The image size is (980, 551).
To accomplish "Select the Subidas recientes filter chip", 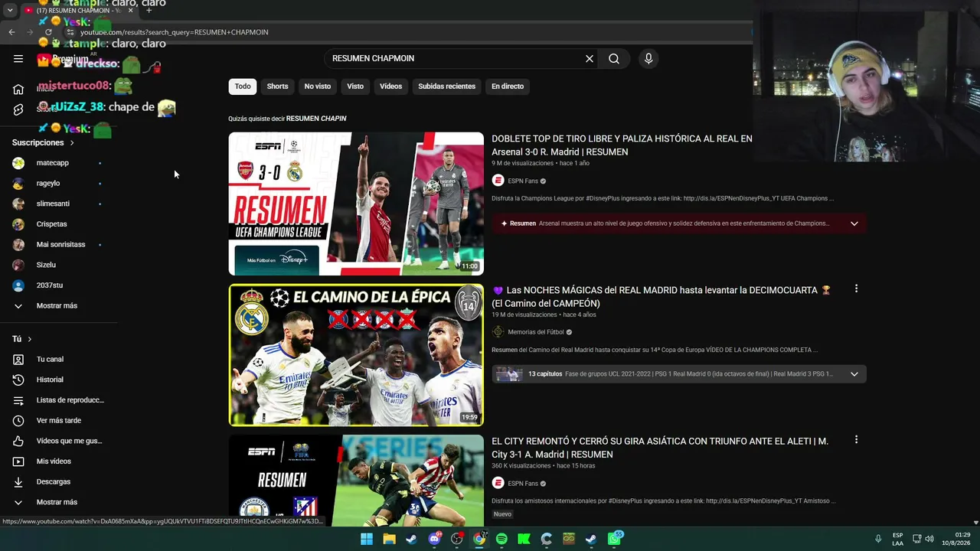I will click(446, 86).
